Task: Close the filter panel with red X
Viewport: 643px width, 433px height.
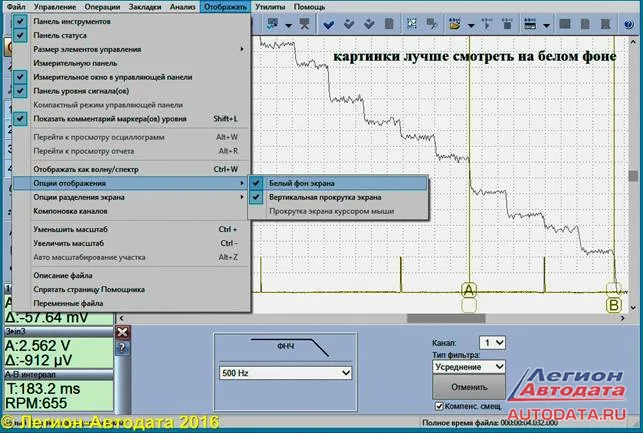Action: coord(122,332)
